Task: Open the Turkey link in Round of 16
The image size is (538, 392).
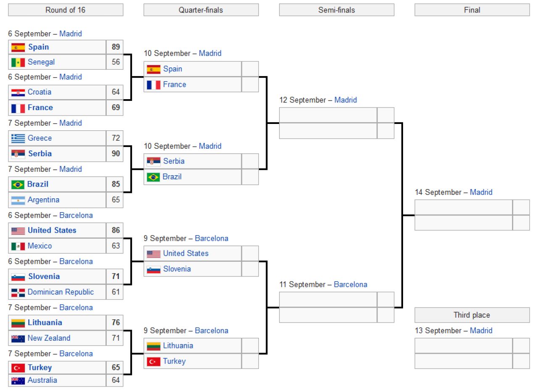Action: pyautogui.click(x=40, y=367)
